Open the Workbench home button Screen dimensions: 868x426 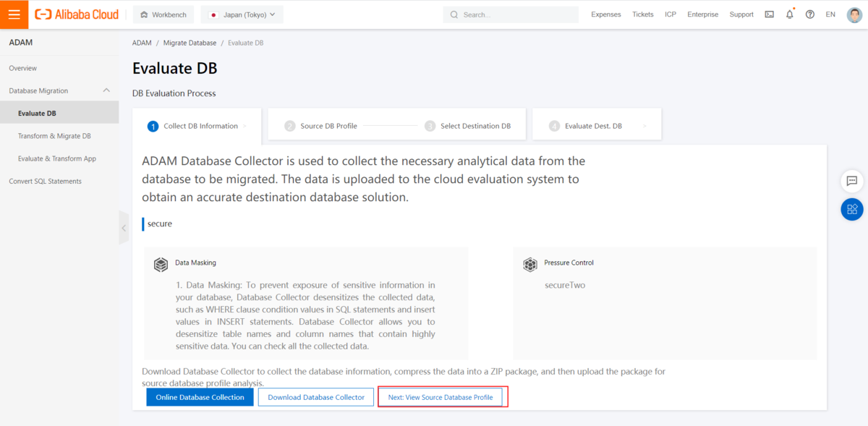tap(163, 14)
